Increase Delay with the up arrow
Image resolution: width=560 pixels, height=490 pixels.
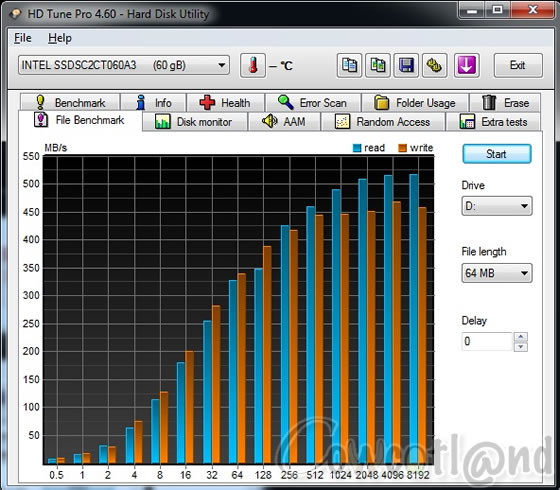(x=521, y=336)
